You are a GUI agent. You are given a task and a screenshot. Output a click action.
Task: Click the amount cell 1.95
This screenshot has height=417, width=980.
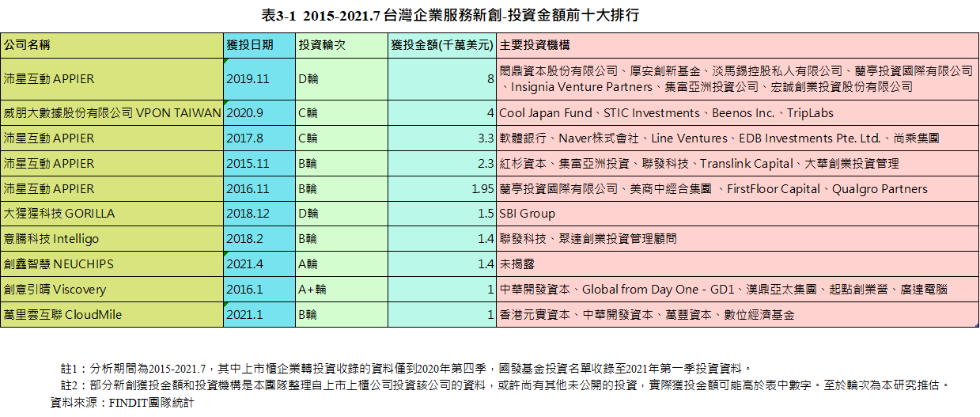pyautogui.click(x=442, y=189)
